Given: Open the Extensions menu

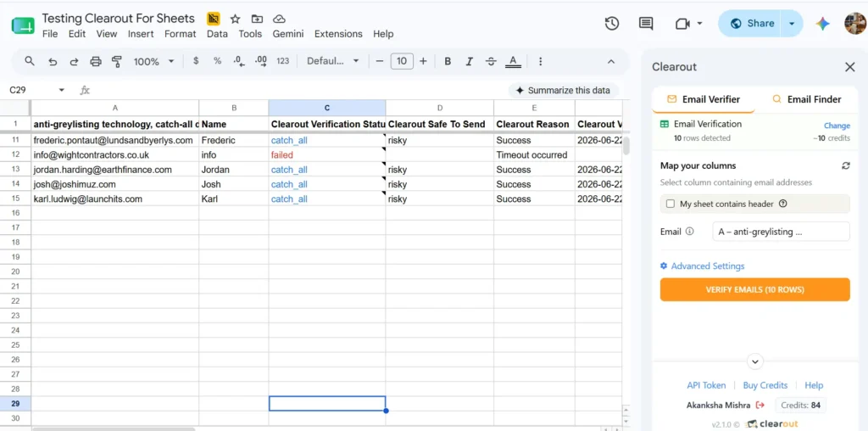Looking at the screenshot, I should (338, 34).
